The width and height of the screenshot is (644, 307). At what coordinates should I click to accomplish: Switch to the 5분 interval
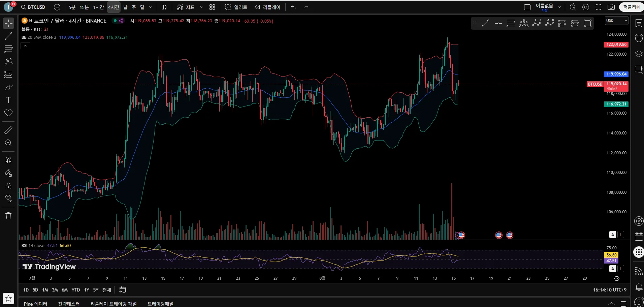(x=72, y=7)
